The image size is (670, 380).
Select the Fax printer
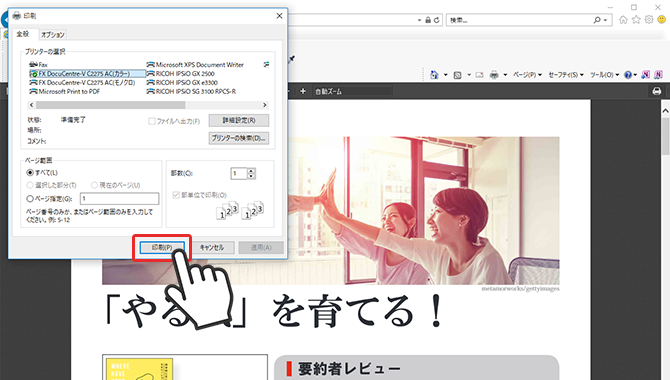[38, 65]
